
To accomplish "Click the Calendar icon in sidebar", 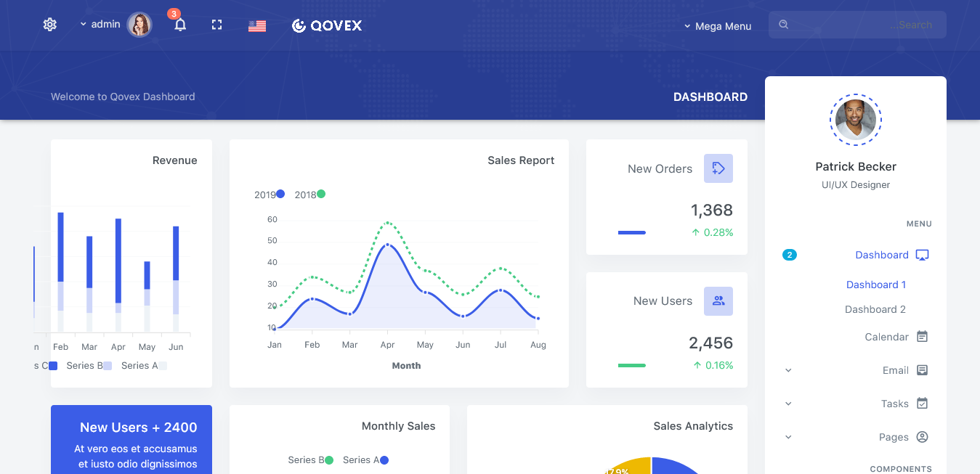I will (922, 337).
